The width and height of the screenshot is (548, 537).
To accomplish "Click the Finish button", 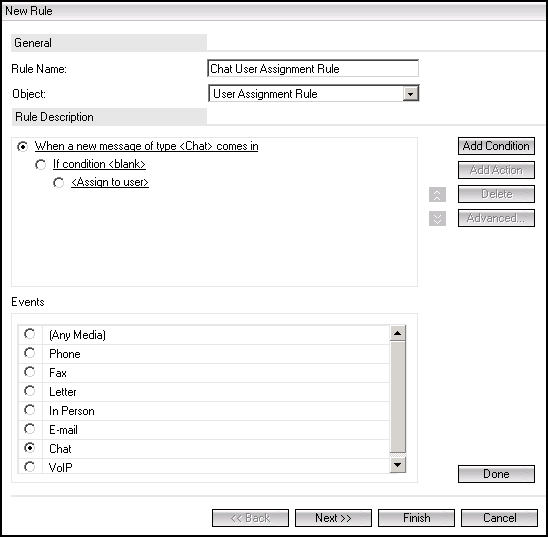I will (416, 518).
